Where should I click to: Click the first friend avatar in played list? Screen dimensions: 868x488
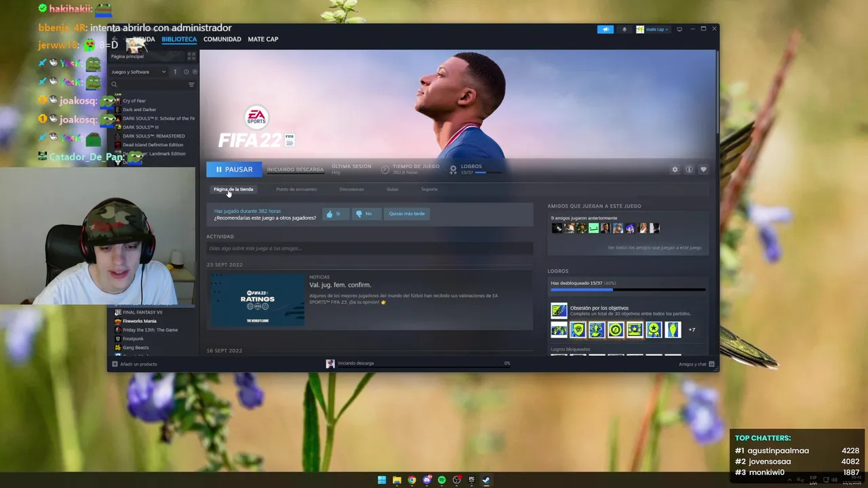[x=557, y=228]
